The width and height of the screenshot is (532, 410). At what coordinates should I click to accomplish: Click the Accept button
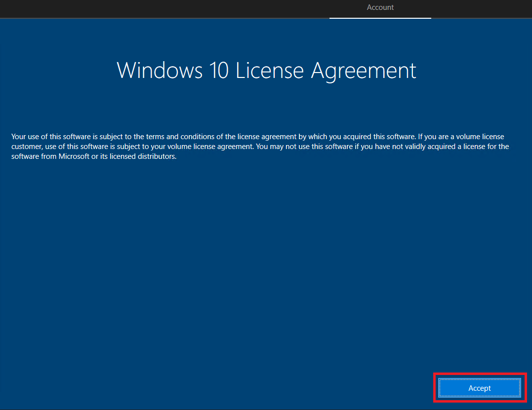(x=479, y=388)
